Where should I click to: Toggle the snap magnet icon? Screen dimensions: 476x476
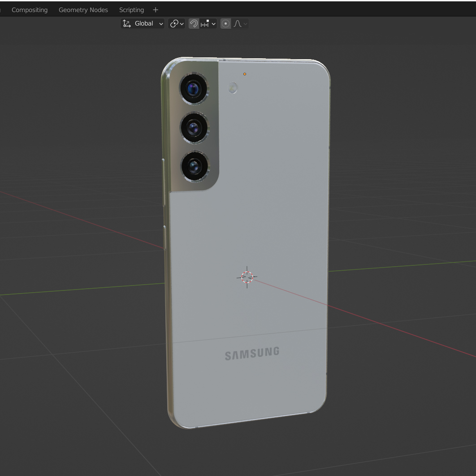click(194, 24)
